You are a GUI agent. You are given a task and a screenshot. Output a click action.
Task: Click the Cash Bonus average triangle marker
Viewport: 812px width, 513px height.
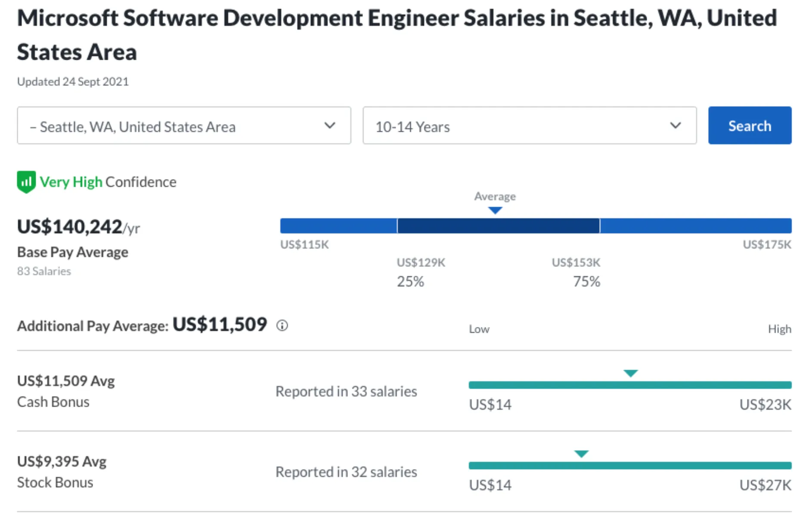point(630,373)
